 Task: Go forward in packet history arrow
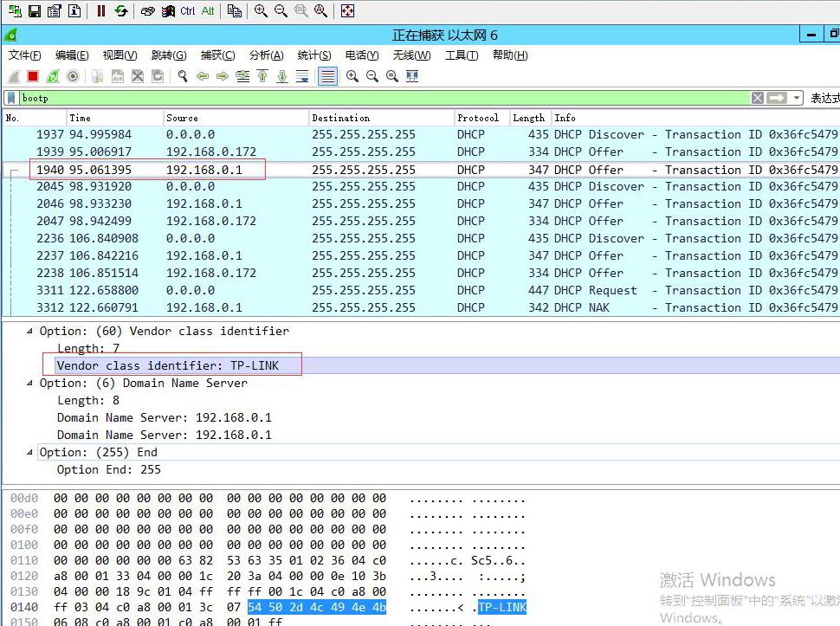(x=223, y=76)
